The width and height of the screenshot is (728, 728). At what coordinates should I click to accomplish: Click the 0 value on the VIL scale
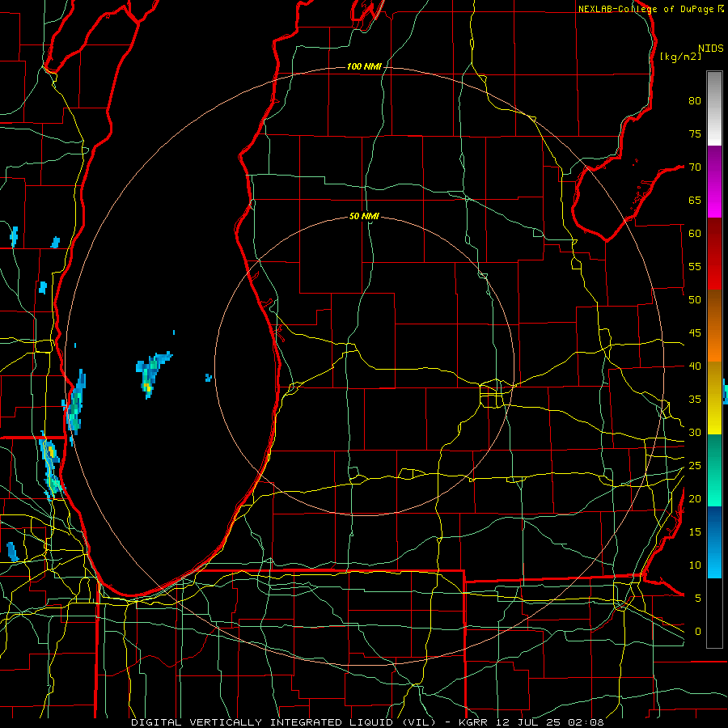[698, 632]
